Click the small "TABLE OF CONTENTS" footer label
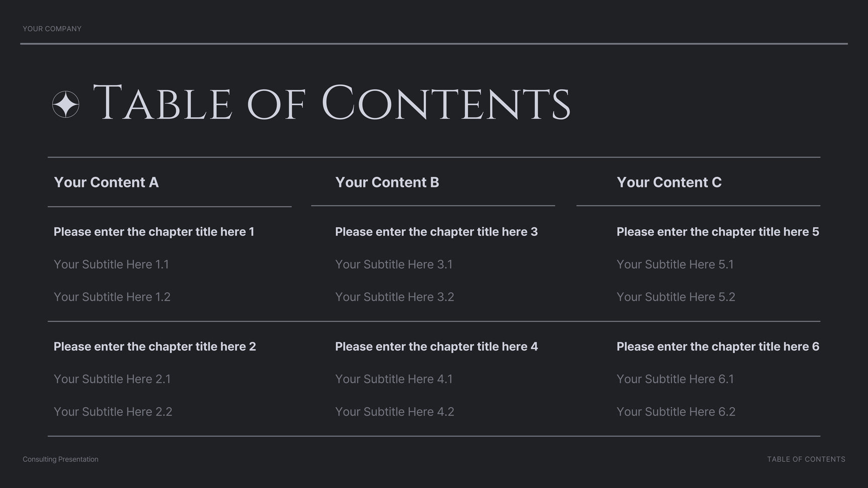 point(806,459)
